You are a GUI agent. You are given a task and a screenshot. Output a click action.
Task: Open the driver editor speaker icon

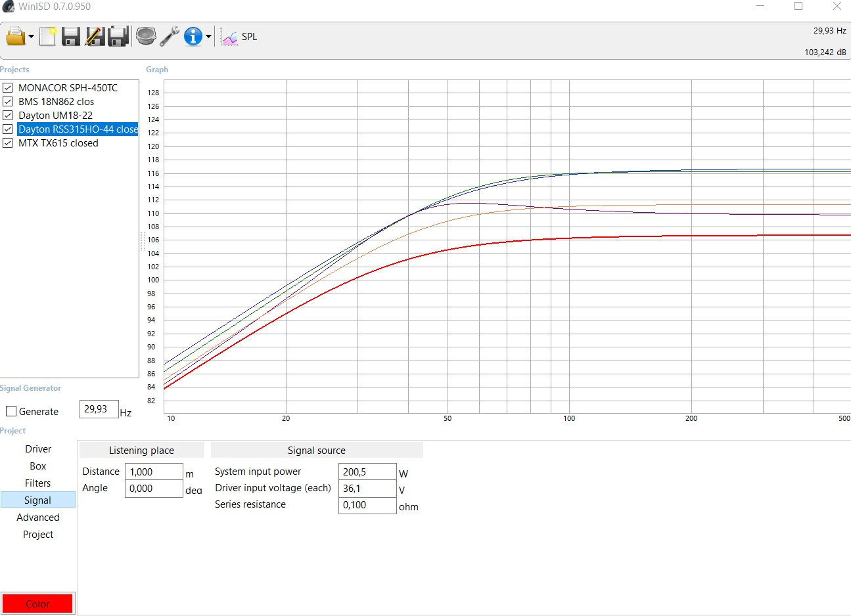pos(146,36)
